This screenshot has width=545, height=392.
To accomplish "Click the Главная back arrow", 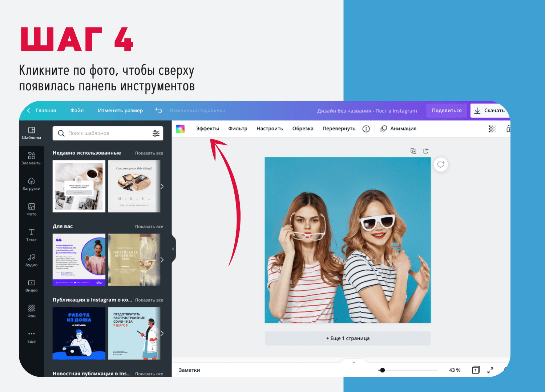I will pos(29,110).
